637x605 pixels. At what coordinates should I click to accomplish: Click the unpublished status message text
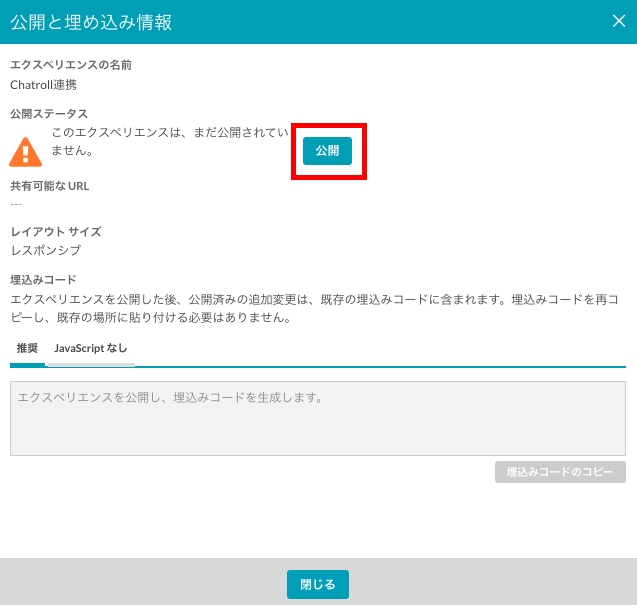tap(170, 141)
